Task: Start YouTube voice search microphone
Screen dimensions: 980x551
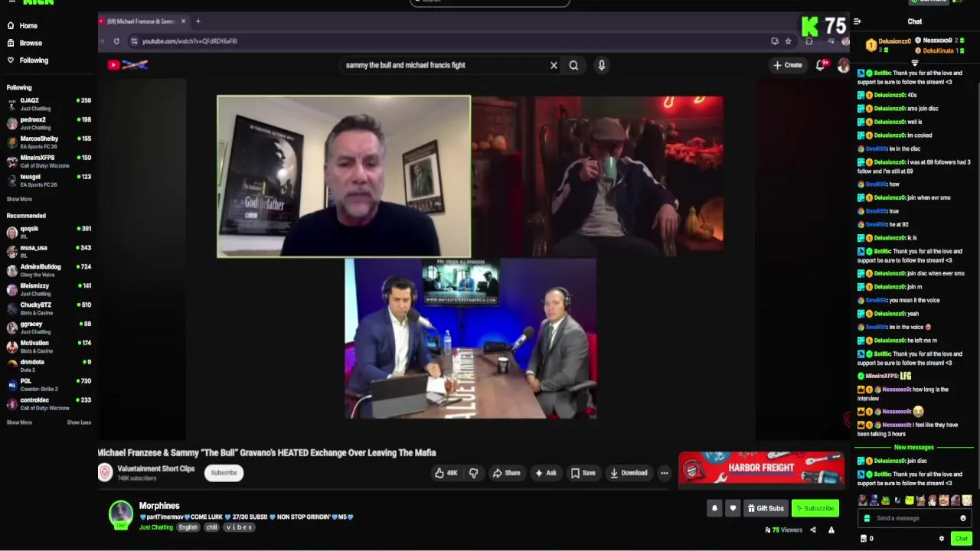Action: pyautogui.click(x=602, y=65)
